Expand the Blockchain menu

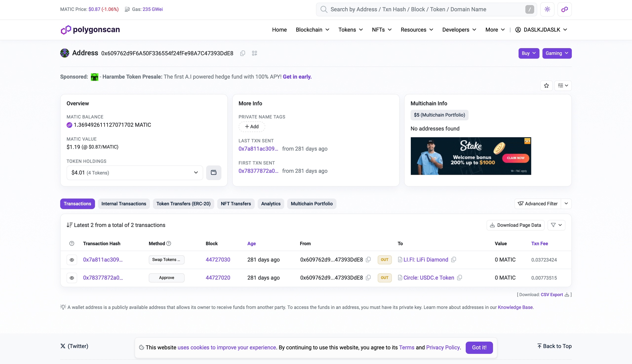[x=312, y=30]
